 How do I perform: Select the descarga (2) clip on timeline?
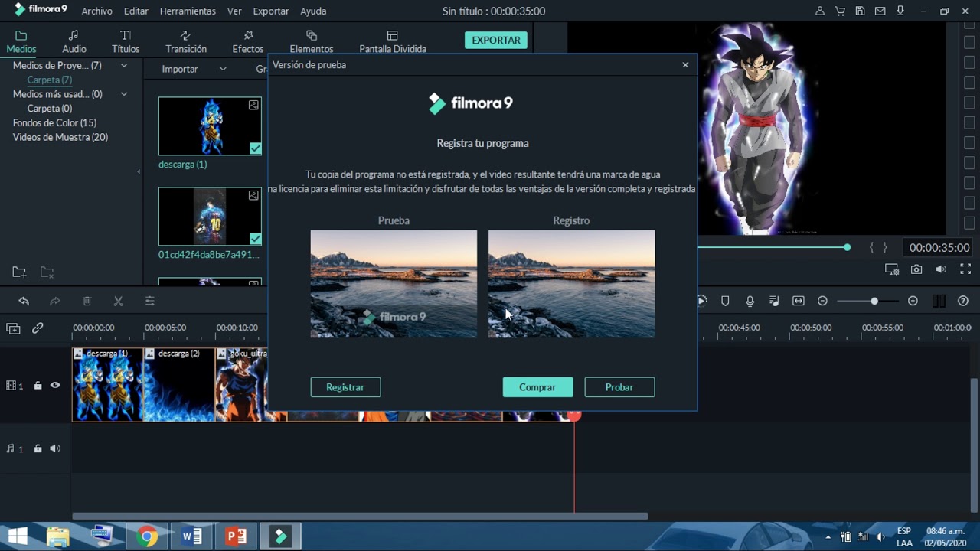[x=179, y=385]
